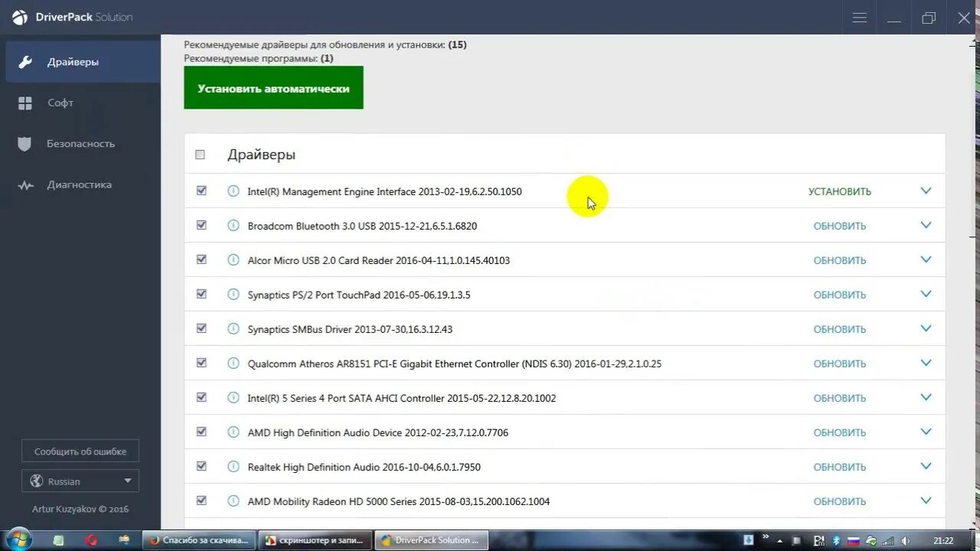980x551 pixels.
Task: Uncheck Synaptics SMBus Driver checkbox
Action: tap(201, 328)
